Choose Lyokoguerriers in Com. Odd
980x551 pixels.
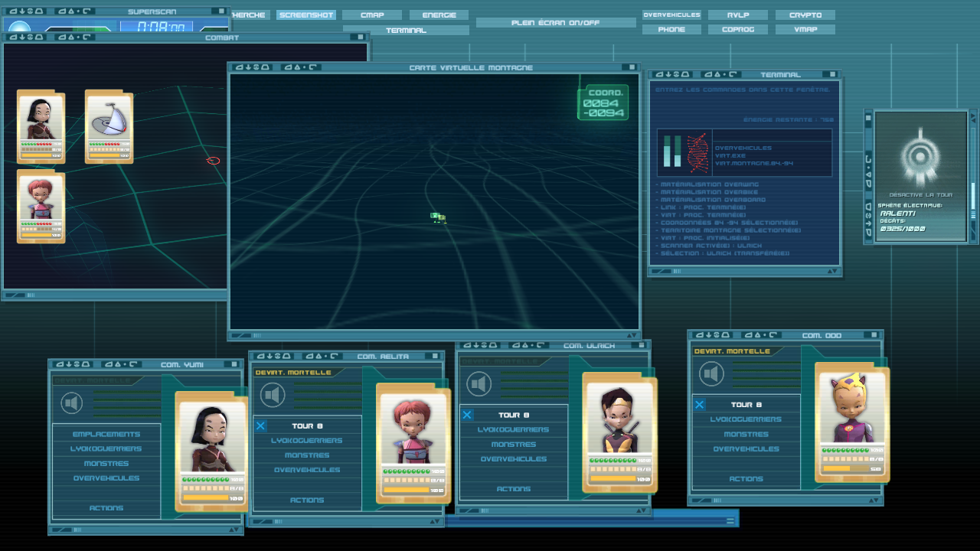coord(746,419)
